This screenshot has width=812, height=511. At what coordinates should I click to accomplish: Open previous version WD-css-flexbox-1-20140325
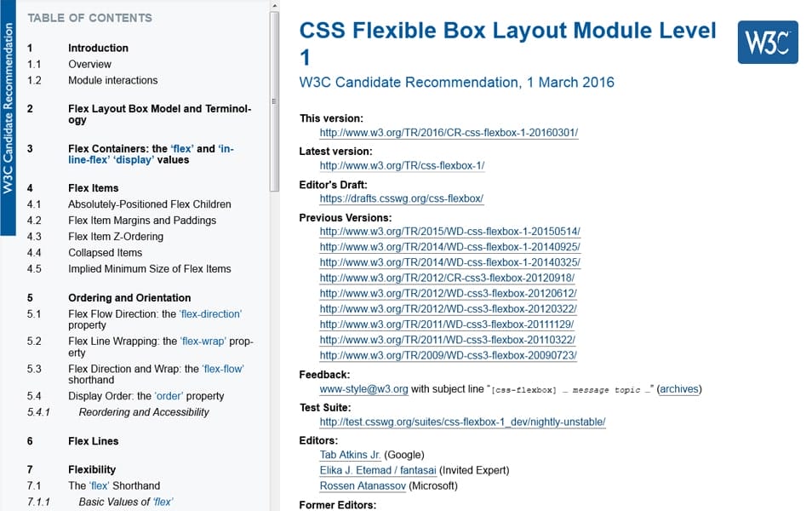449,263
